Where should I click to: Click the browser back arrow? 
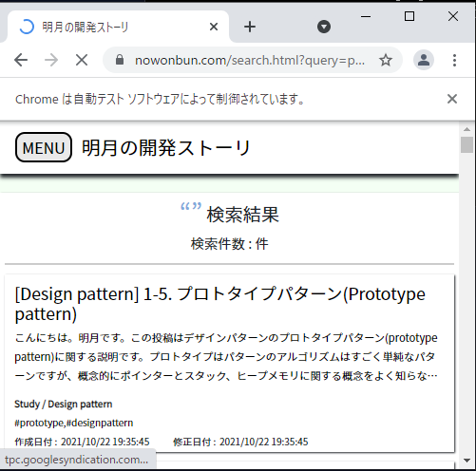click(x=21, y=60)
